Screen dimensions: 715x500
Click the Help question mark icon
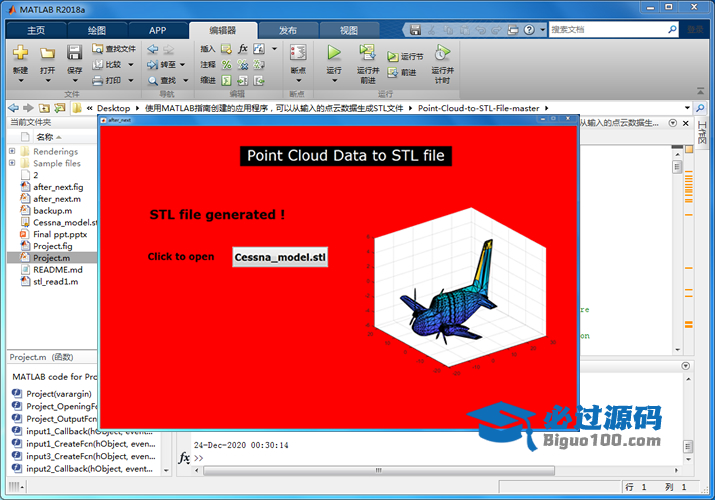coord(529,30)
